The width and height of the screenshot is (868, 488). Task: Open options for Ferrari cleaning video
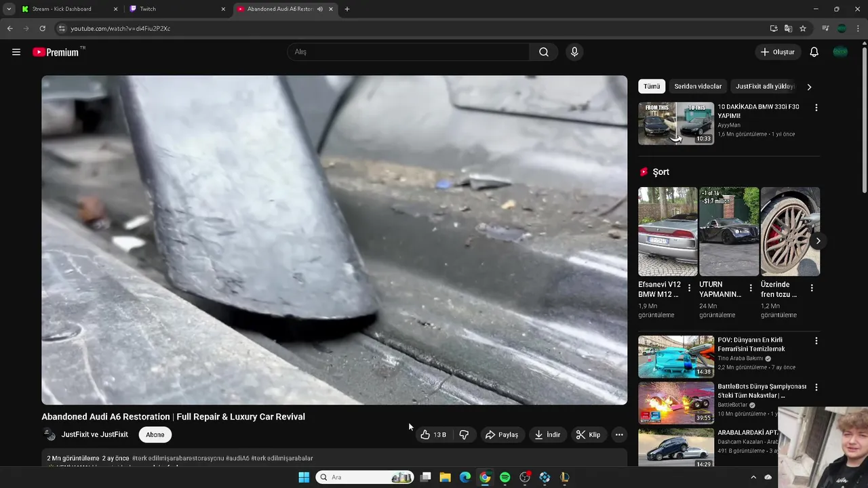[x=816, y=341]
